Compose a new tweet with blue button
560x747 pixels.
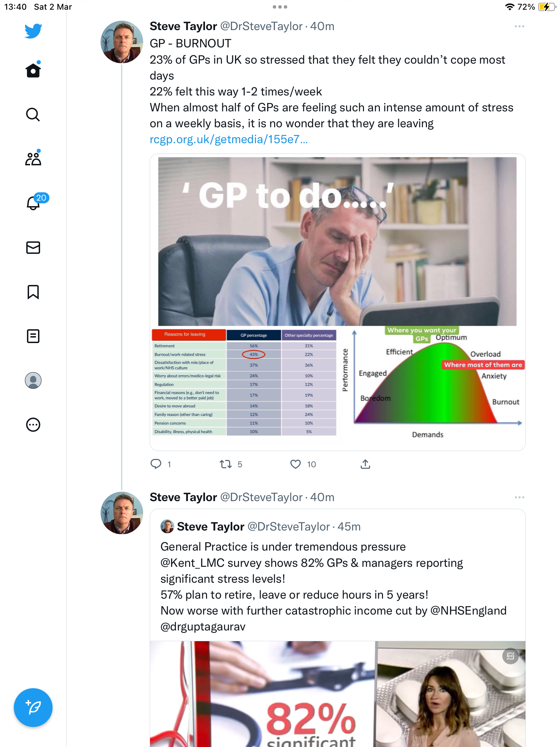(33, 708)
